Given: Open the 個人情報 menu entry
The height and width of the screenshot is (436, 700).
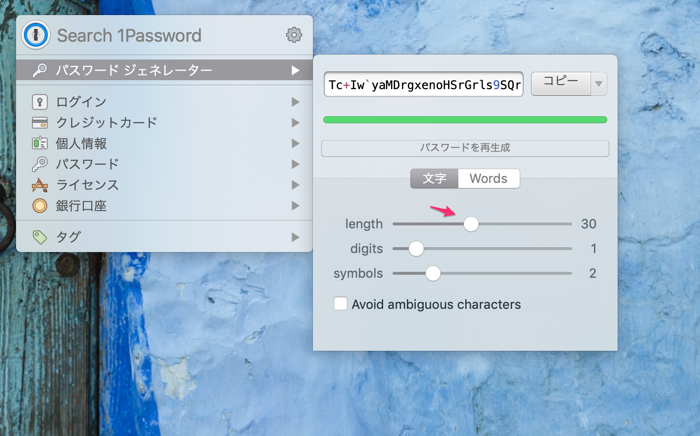Looking at the screenshot, I should [164, 143].
